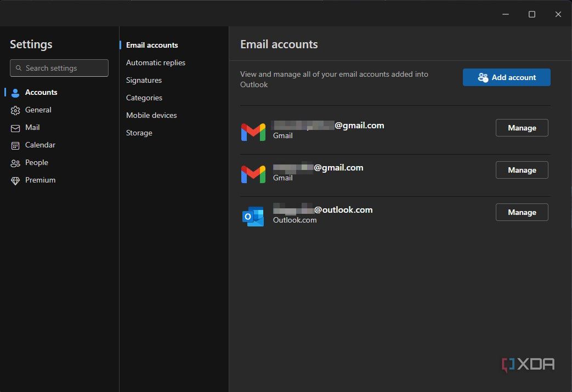Click the General gear icon

click(x=15, y=110)
